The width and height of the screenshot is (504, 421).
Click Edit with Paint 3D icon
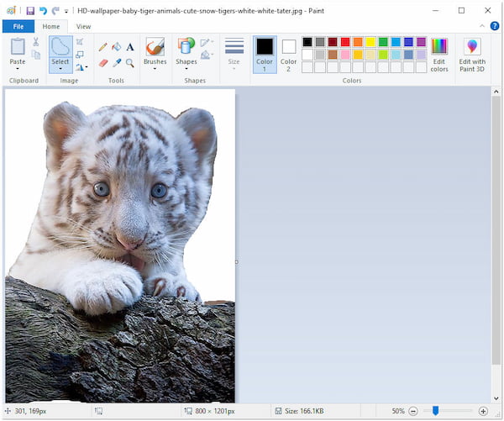click(472, 46)
